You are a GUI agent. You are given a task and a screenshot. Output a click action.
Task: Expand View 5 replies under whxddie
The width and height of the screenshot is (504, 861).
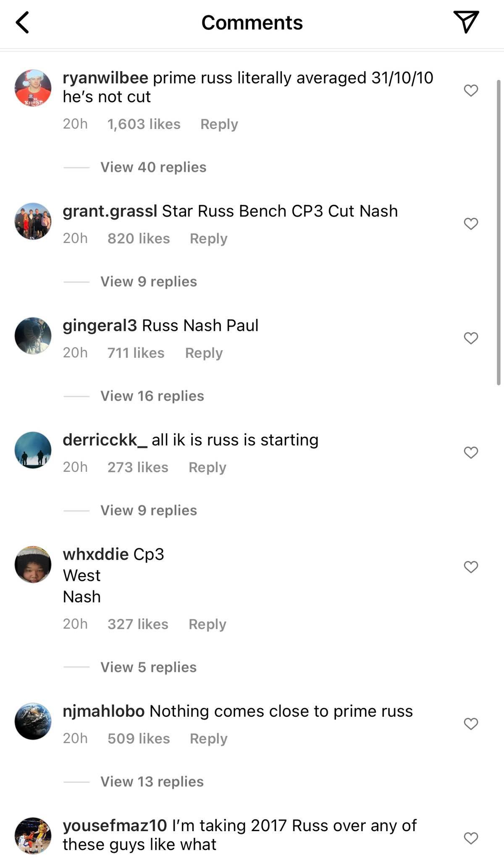(148, 667)
